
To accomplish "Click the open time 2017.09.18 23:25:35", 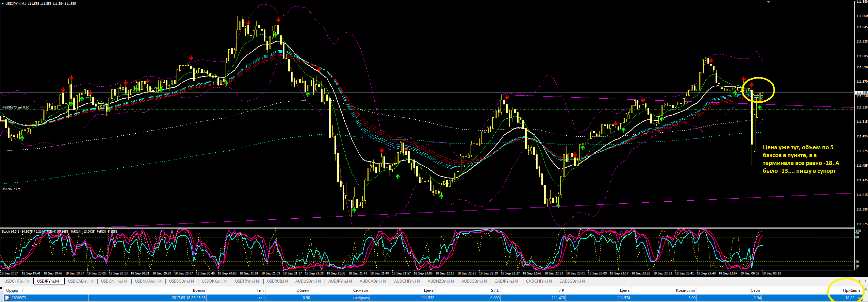I will click(x=189, y=298).
